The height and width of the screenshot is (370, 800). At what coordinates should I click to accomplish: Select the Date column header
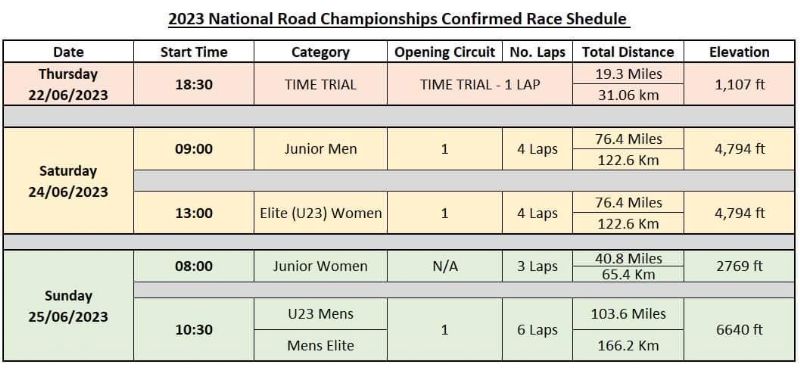(68, 52)
